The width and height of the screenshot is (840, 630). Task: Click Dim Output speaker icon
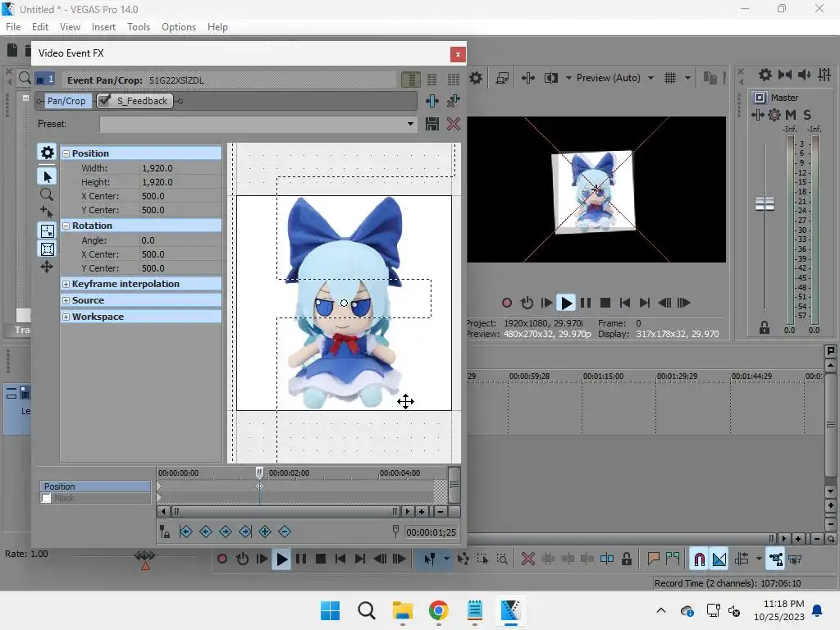click(x=805, y=75)
